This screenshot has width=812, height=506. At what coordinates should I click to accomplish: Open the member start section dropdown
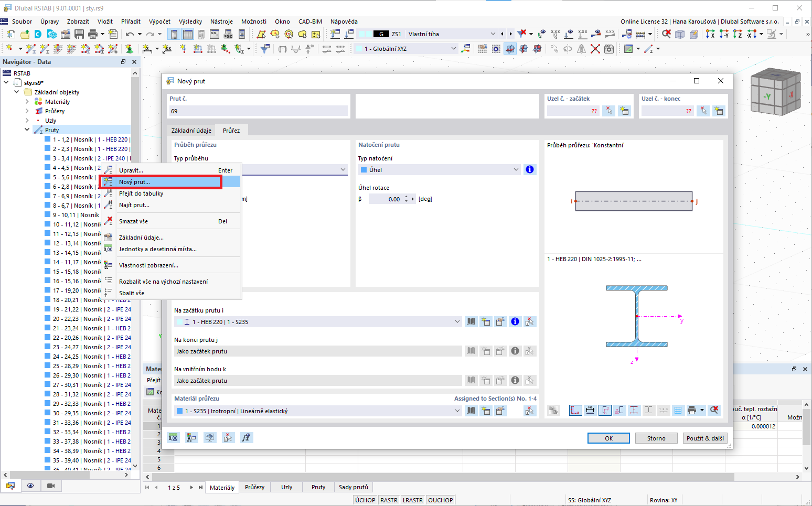coord(318,321)
